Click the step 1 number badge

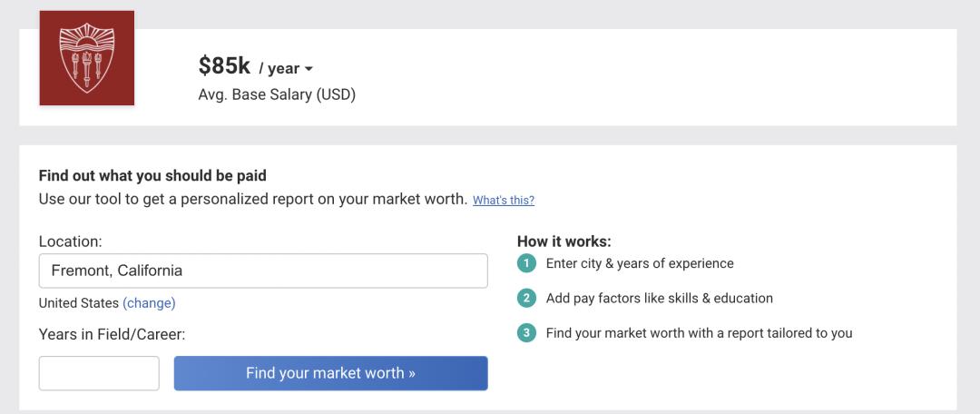[526, 263]
